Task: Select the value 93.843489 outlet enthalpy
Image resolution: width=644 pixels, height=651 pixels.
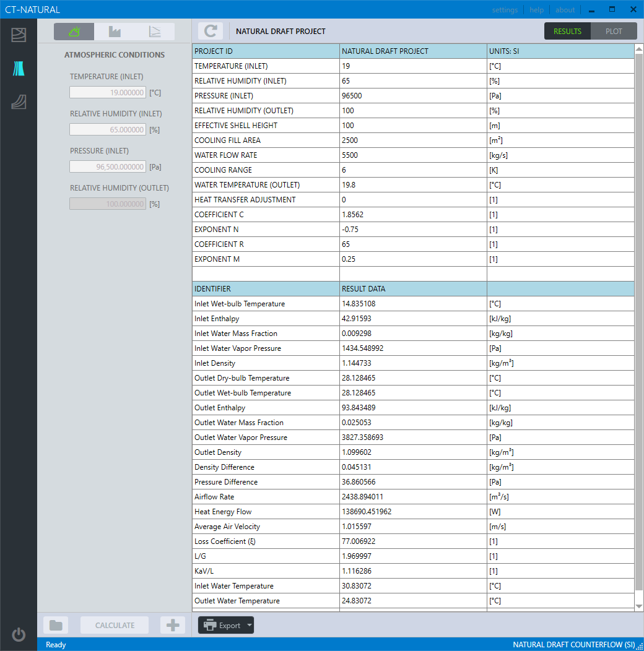Action: [359, 408]
